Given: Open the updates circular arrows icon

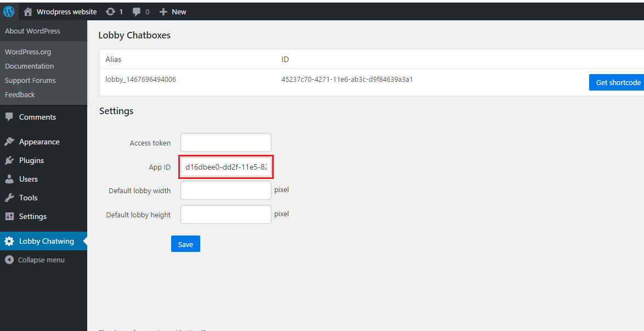Looking at the screenshot, I should [x=110, y=12].
